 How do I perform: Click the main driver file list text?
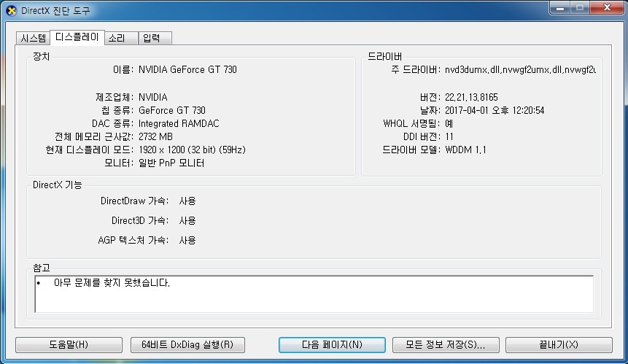(520, 70)
